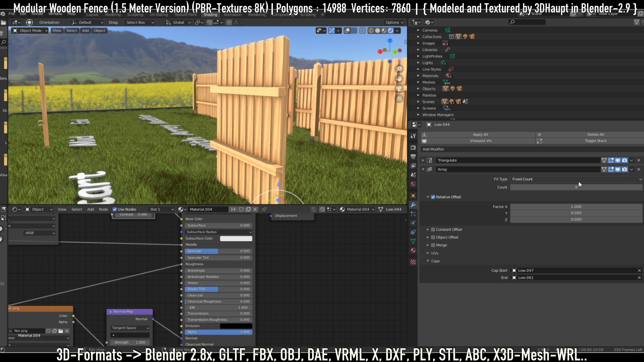Open the Orientation Default dropdown
644x362 pixels.
point(87,23)
